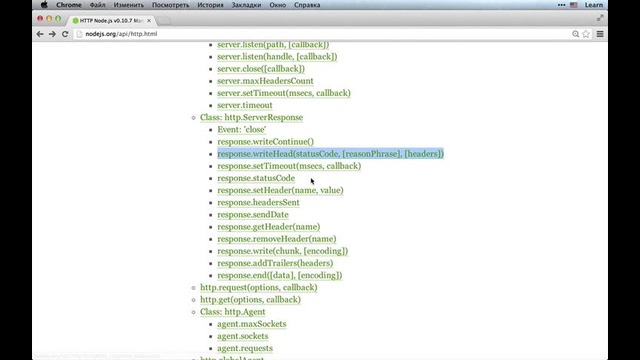Click the three-dots icon in menu bar

(562, 5)
